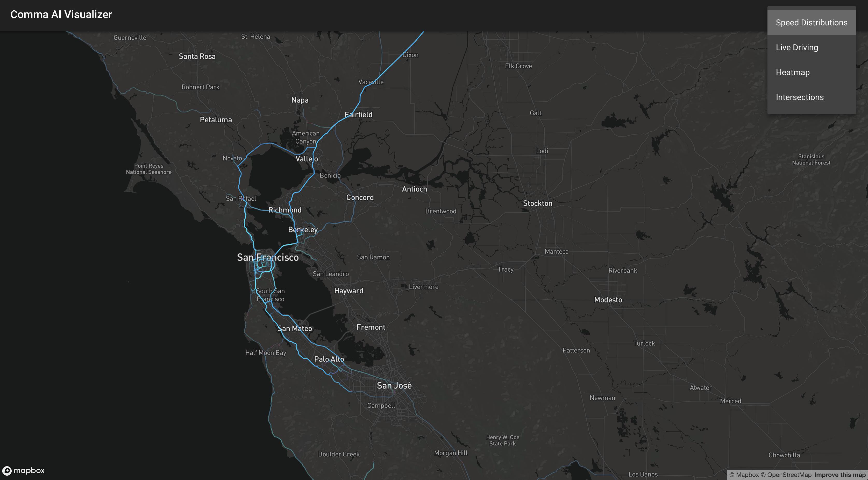
Task: Switch to Heatmap view
Action: pos(792,73)
